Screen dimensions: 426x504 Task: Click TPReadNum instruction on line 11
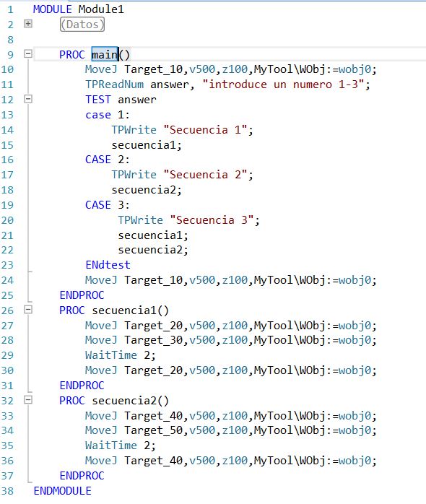coord(114,84)
